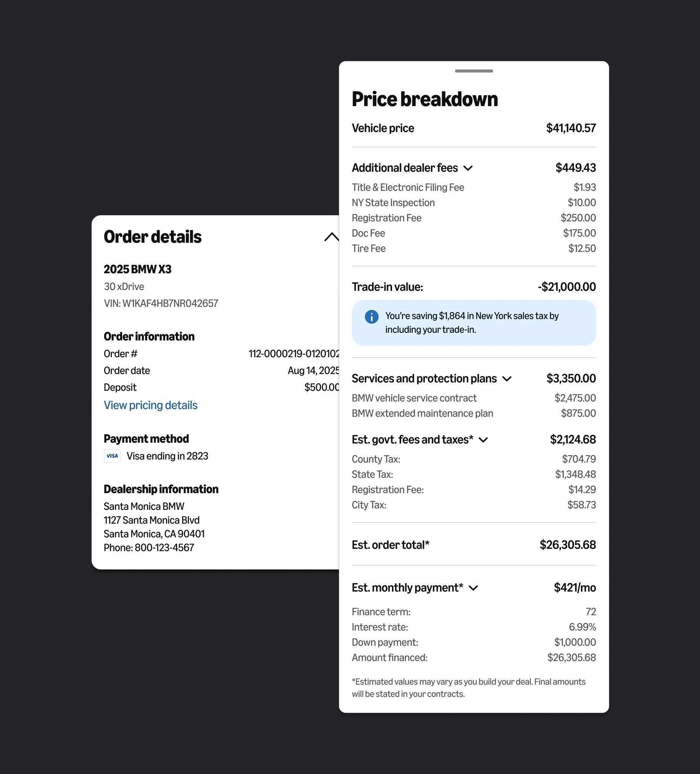The width and height of the screenshot is (700, 774).
Task: Click the Est. order total amount
Action: (568, 545)
